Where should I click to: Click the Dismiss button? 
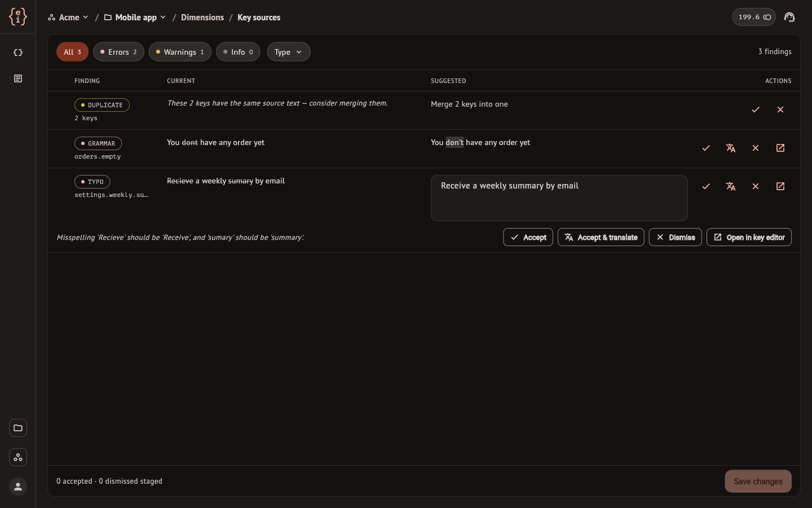tap(676, 237)
